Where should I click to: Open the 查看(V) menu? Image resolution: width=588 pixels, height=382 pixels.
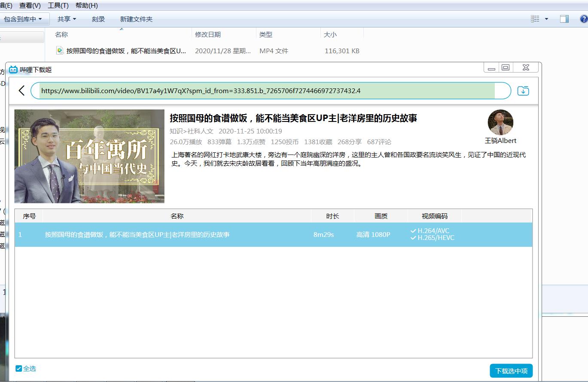tap(30, 6)
